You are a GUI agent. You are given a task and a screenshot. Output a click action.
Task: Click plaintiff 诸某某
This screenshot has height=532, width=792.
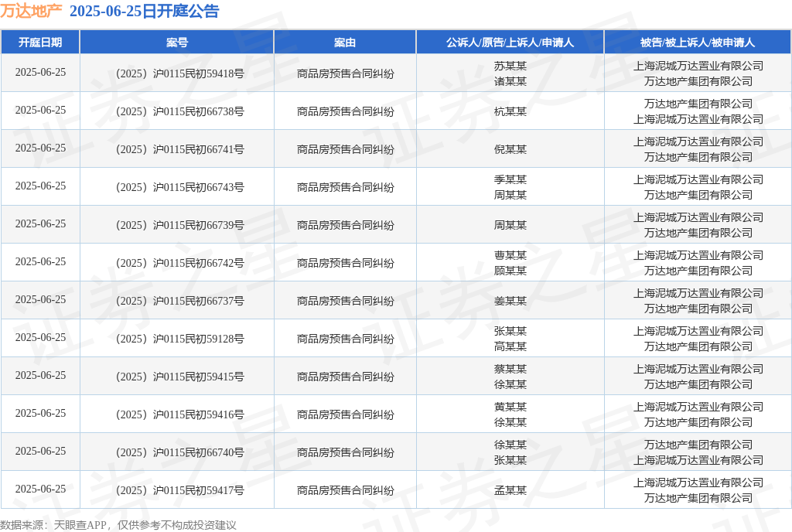click(510, 81)
